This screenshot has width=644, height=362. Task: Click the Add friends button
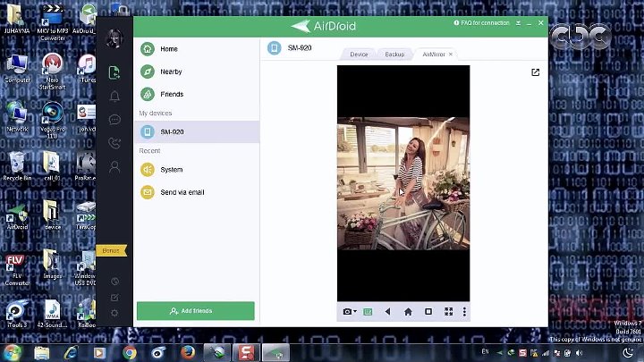pyautogui.click(x=196, y=311)
